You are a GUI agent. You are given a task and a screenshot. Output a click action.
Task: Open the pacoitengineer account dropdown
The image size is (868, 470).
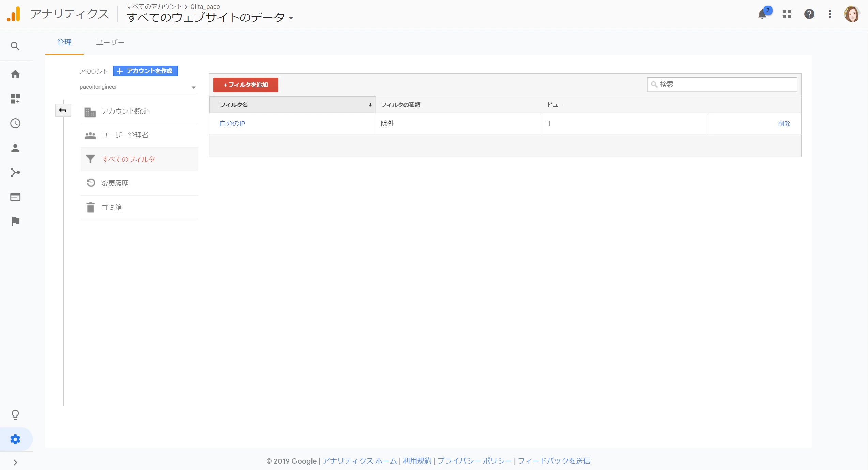138,87
